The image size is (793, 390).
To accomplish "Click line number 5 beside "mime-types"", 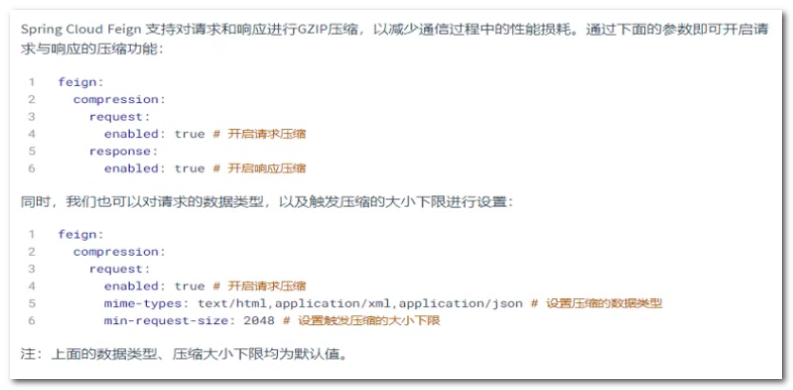I will (32, 304).
